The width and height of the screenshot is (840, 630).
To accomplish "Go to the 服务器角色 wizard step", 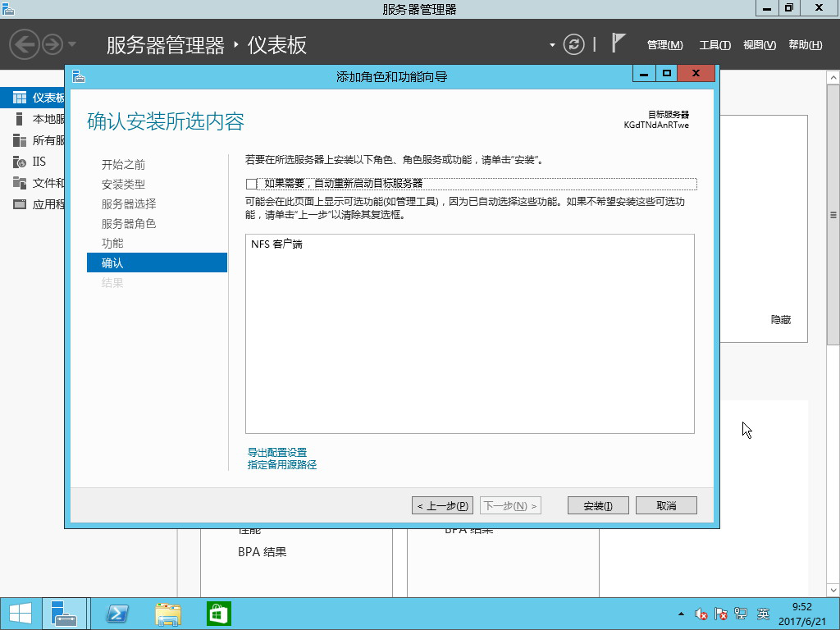I will (129, 224).
